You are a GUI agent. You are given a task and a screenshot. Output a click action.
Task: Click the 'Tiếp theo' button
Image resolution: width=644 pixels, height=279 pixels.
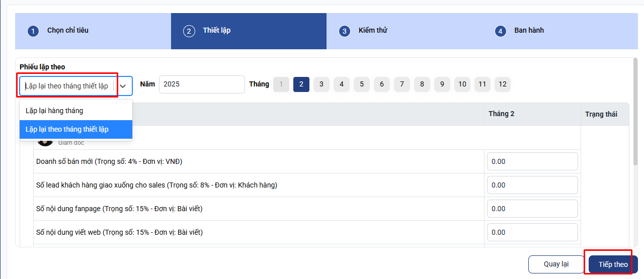[613, 264]
